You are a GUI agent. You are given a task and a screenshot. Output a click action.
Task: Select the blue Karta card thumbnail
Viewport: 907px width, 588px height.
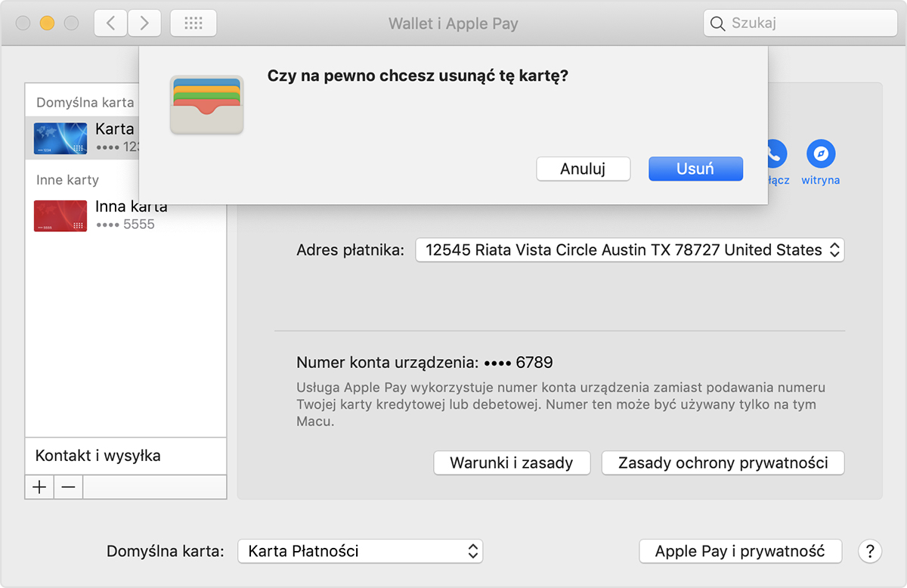click(x=60, y=138)
